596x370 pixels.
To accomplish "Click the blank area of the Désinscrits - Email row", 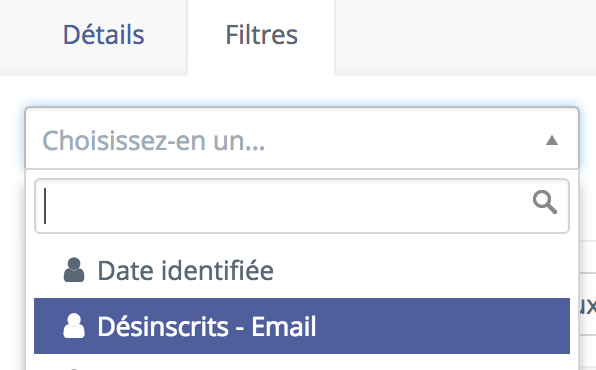I will tap(441, 326).
